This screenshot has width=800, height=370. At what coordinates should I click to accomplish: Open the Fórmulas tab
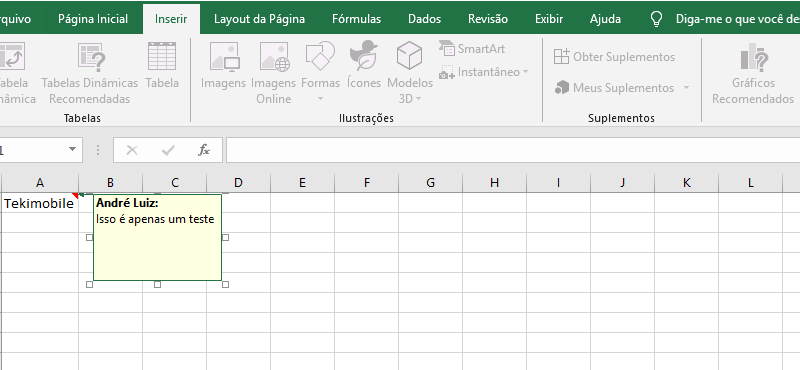[356, 19]
